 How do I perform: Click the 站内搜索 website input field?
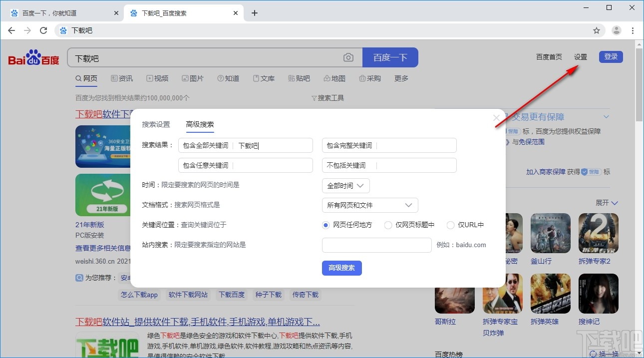click(x=377, y=245)
